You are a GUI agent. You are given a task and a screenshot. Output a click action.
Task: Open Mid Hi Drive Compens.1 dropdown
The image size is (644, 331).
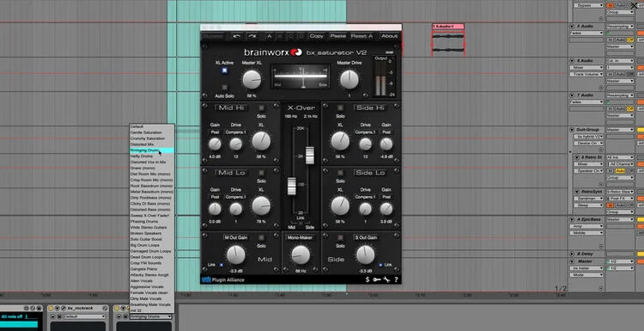236,132
